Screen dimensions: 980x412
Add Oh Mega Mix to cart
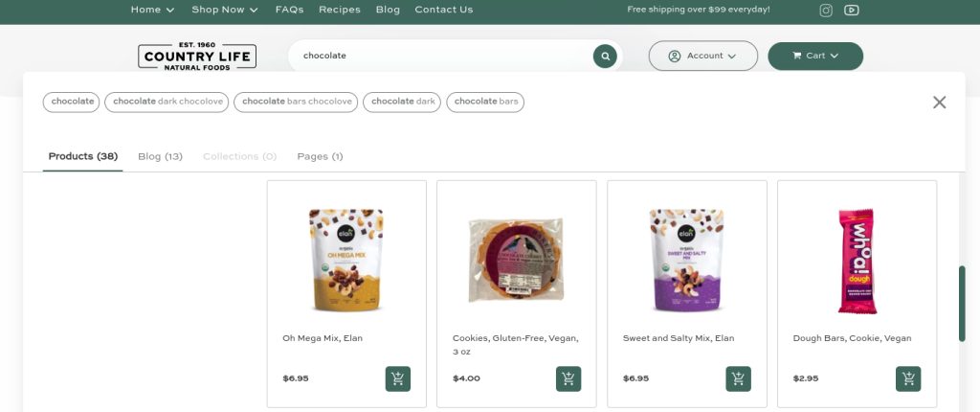[x=398, y=378]
